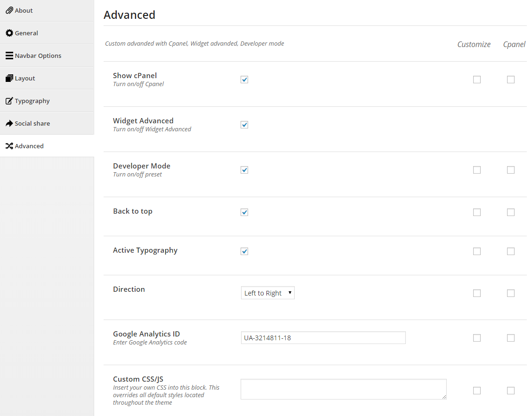This screenshot has width=532, height=416.
Task: Click the share arrow icon beside Social share
Action: pyautogui.click(x=9, y=123)
